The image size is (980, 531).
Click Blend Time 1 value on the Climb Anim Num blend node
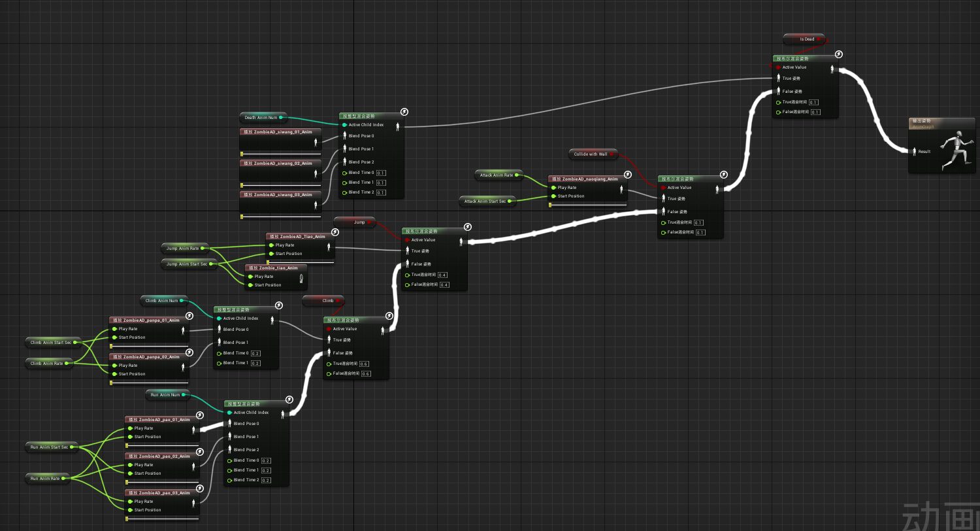(255, 363)
